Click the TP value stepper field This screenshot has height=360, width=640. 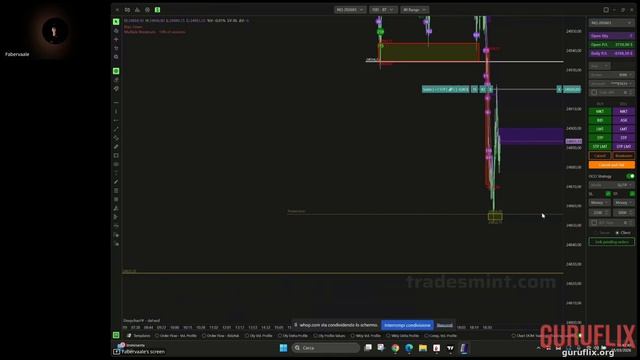[x=623, y=213]
